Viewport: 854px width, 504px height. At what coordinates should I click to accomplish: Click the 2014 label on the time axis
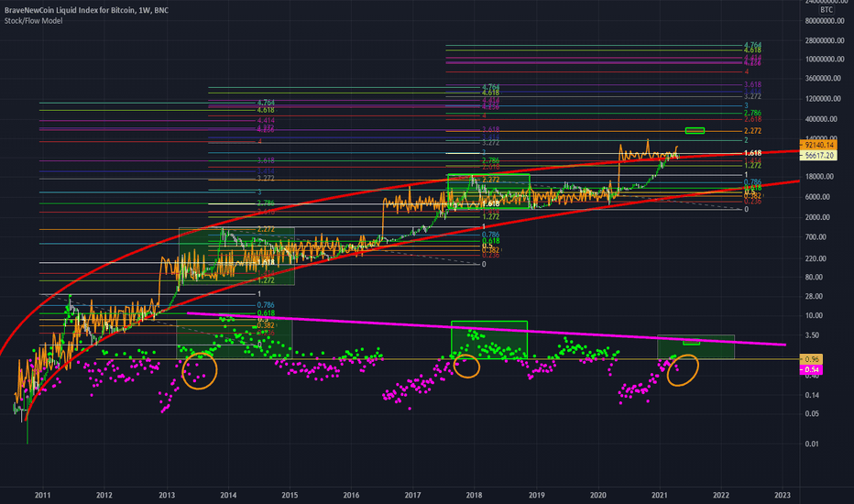coord(228,495)
